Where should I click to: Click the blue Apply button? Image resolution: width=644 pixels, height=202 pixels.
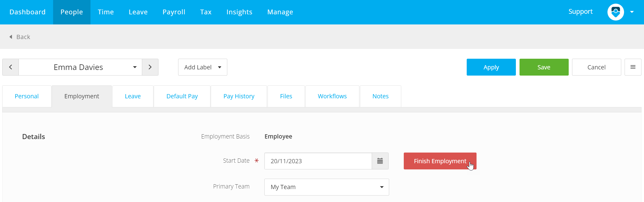(x=491, y=67)
